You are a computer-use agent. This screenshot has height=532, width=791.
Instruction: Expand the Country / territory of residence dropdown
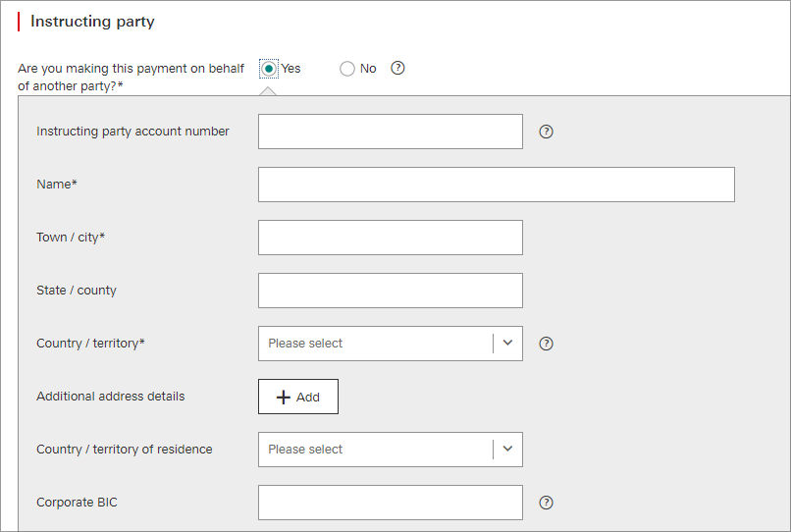point(376,450)
